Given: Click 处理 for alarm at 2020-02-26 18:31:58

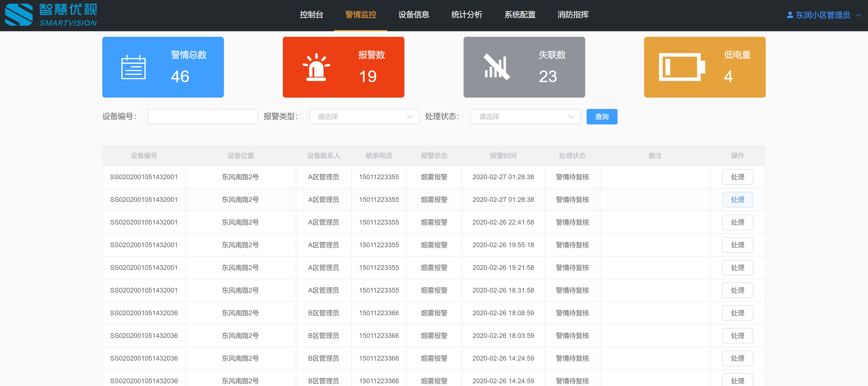Looking at the screenshot, I should click(737, 290).
